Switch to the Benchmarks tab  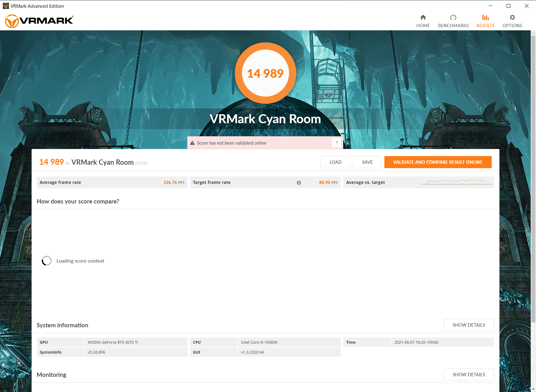453,21
